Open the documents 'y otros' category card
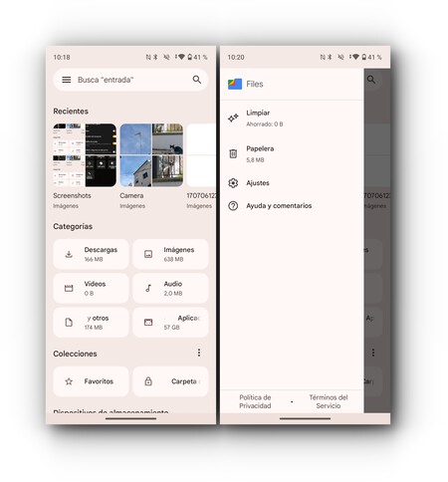448x482 pixels. coord(91,323)
